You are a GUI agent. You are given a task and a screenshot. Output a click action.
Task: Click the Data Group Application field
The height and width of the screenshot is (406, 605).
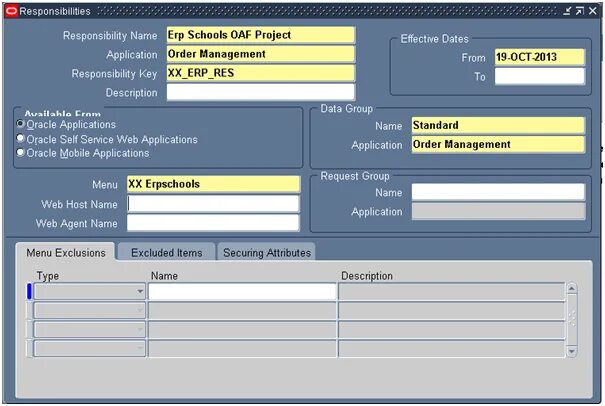pyautogui.click(x=498, y=144)
